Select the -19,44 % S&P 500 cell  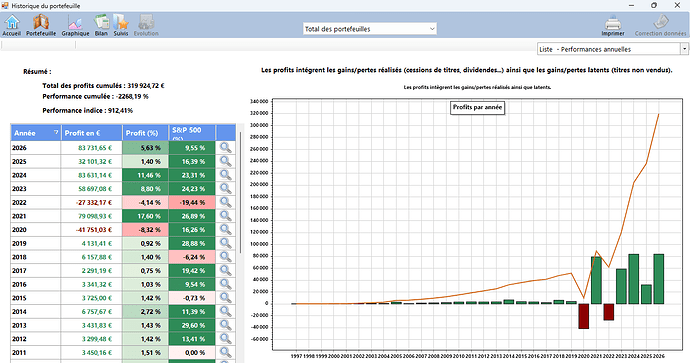(x=192, y=202)
